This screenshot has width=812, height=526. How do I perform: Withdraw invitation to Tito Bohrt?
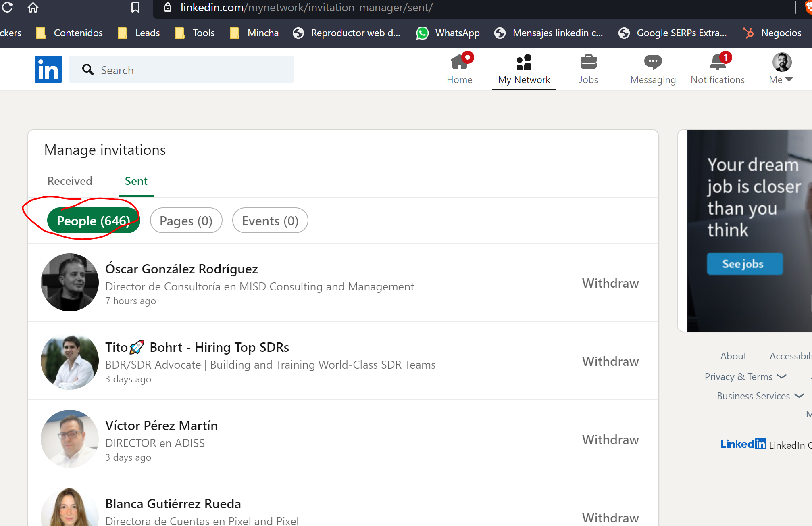[610, 361]
